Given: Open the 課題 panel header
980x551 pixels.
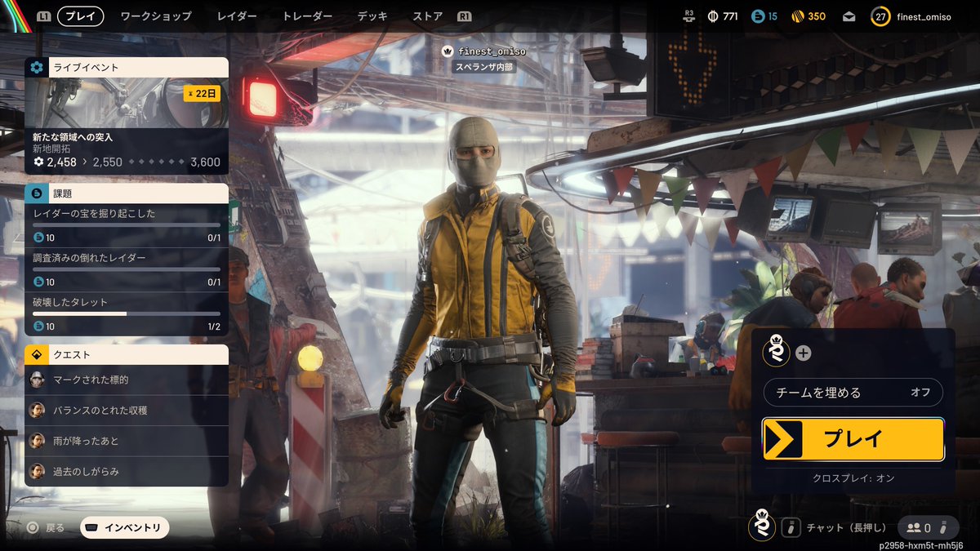Looking at the screenshot, I should 127,193.
